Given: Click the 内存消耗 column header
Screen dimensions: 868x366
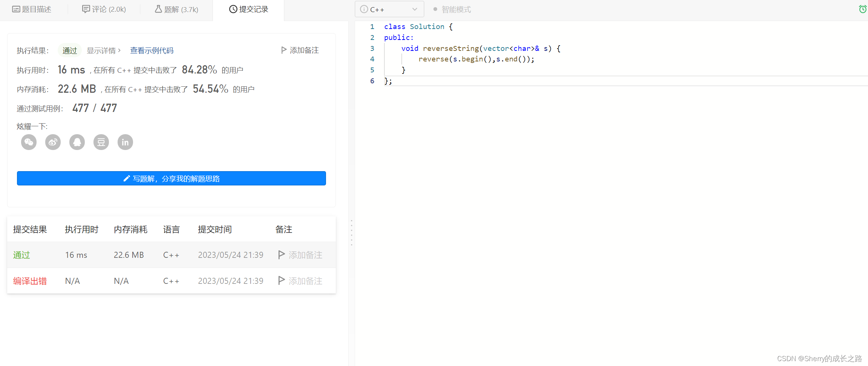Looking at the screenshot, I should pyautogui.click(x=131, y=230).
